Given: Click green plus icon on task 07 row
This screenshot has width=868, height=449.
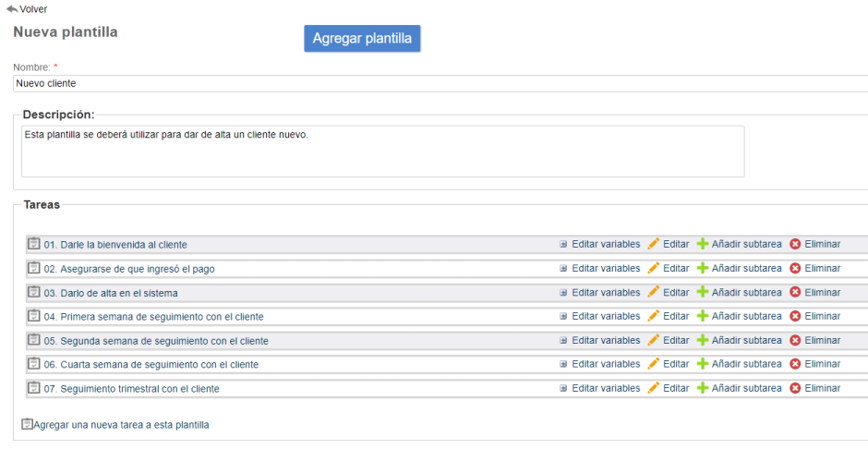Looking at the screenshot, I should tap(703, 388).
